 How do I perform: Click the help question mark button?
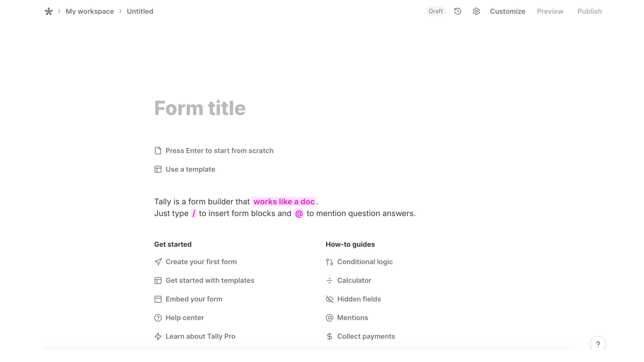coord(597,344)
